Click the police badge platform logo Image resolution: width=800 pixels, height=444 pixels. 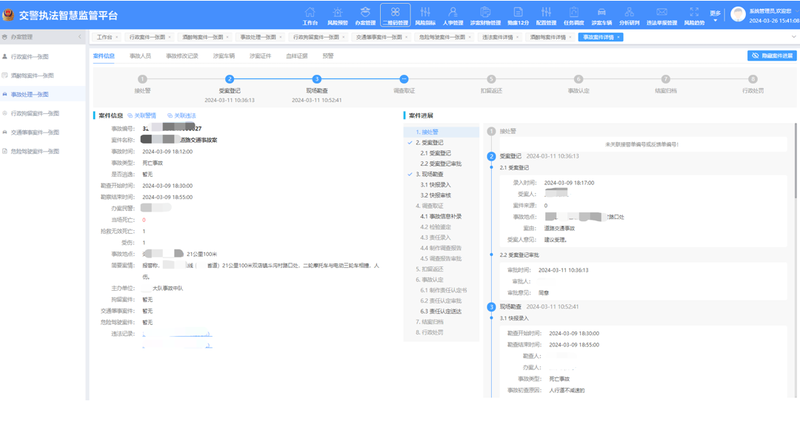coord(8,15)
